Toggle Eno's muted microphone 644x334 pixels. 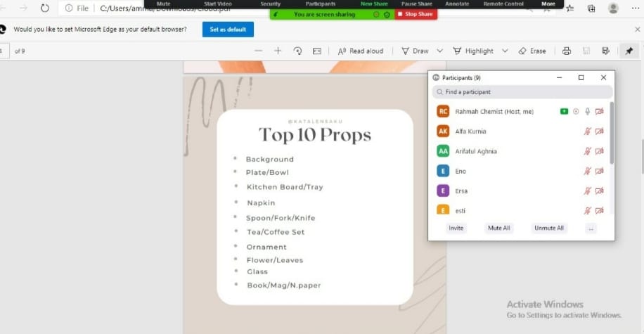pos(588,171)
